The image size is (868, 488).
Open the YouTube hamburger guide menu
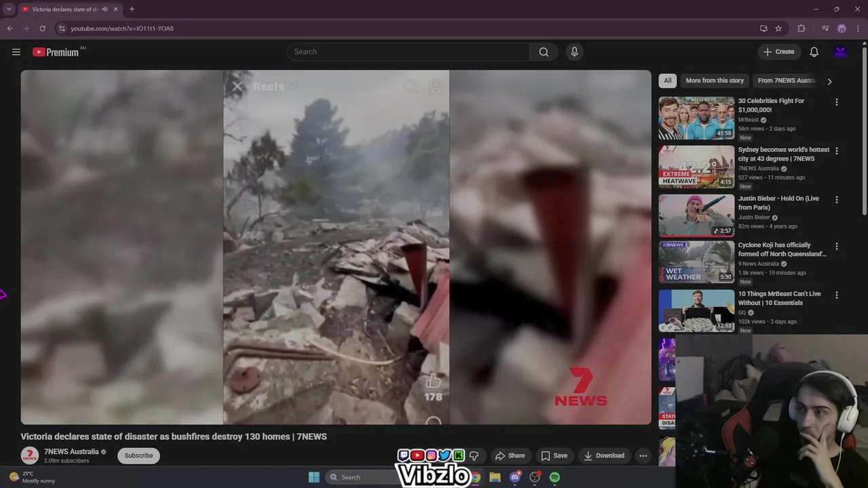[16, 52]
